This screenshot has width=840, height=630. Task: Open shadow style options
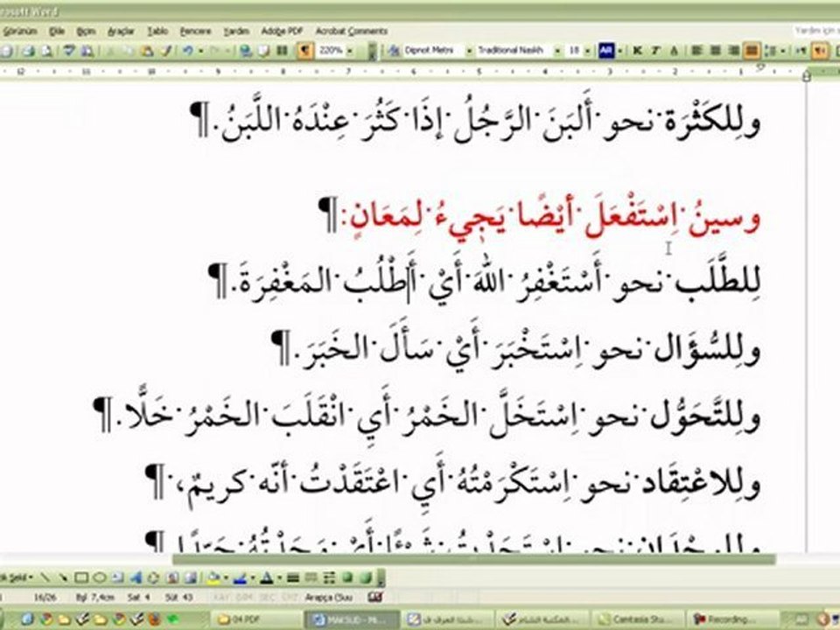coord(347,578)
